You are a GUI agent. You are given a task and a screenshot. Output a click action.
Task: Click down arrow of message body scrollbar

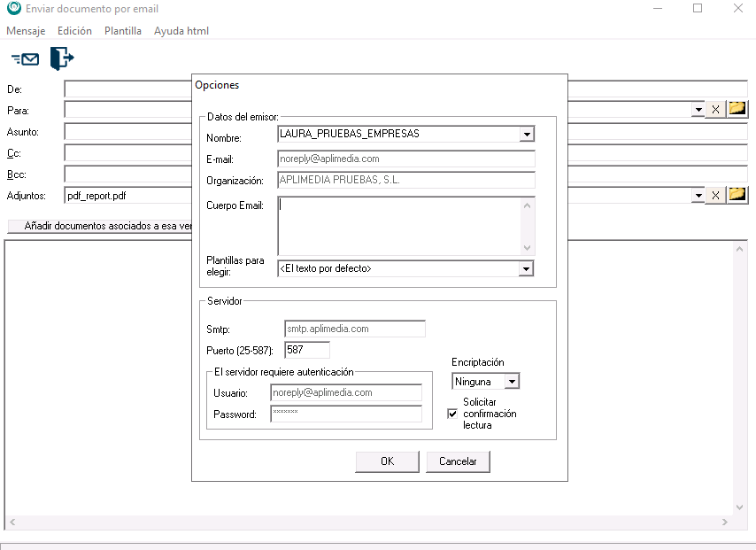[x=740, y=507]
